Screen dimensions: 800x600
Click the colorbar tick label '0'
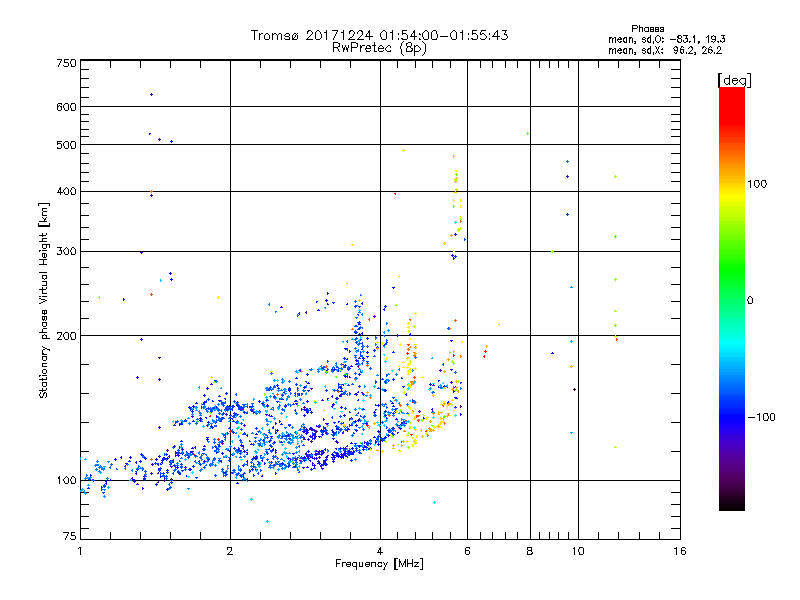[x=750, y=301]
